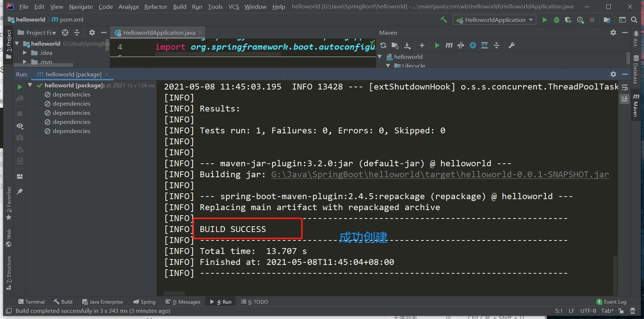Hide the Maven tool window with minus icon
The height and width of the screenshot is (319, 644).
(625, 33)
